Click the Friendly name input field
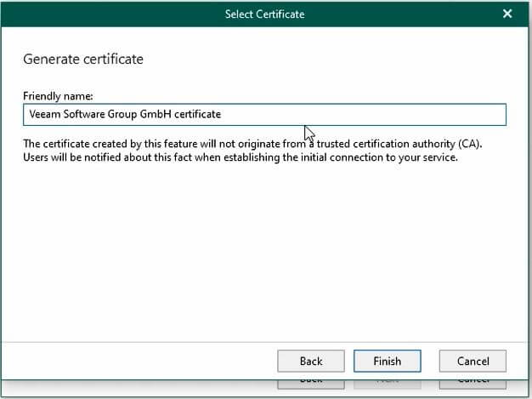The image size is (532, 399). (264, 115)
